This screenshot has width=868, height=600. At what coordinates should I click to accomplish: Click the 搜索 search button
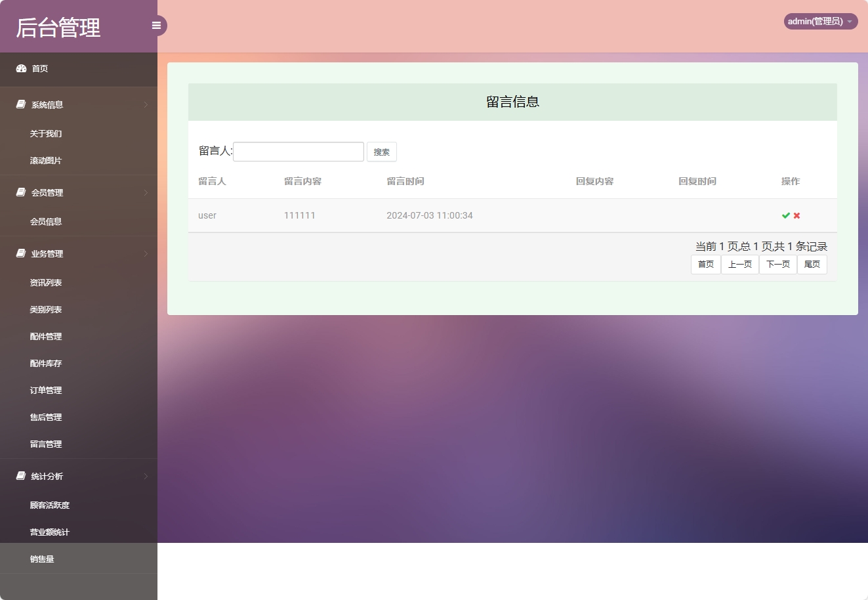[381, 151]
